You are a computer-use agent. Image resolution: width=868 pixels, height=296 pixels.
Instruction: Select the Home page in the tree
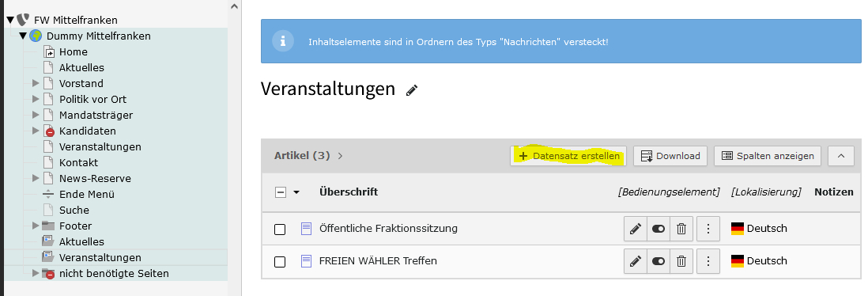coord(73,51)
